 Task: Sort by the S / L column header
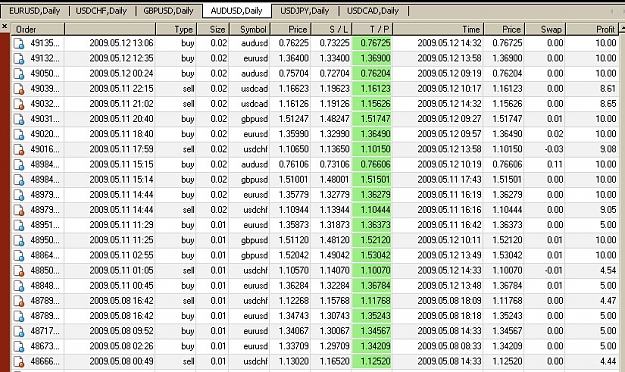tap(331, 29)
